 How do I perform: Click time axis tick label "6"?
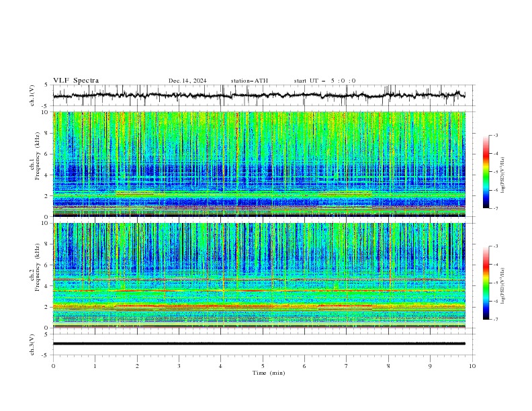point(304,366)
